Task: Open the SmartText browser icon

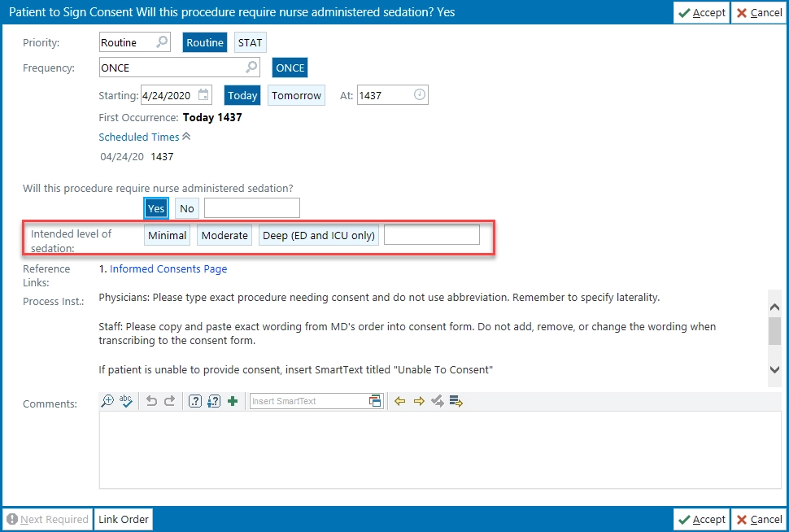Action: pos(375,401)
